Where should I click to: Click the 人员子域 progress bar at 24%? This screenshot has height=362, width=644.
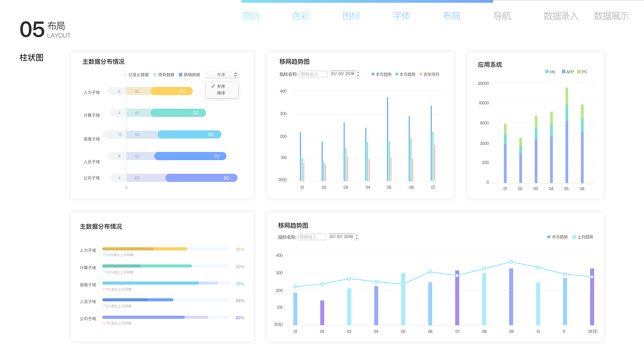pyautogui.click(x=166, y=300)
